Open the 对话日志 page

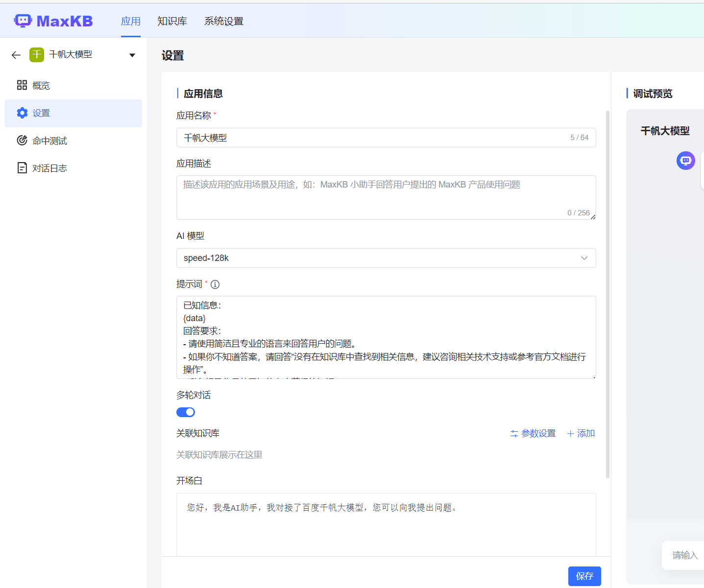tap(73, 168)
